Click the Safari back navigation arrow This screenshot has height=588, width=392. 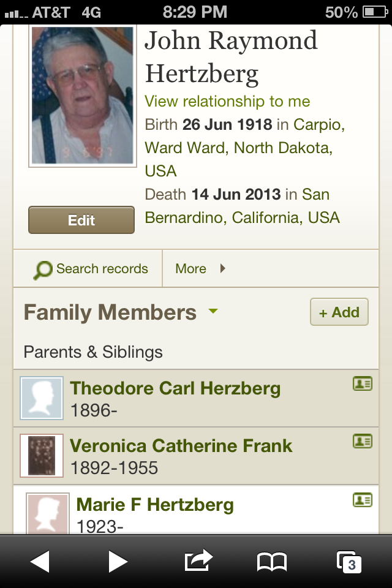(x=41, y=560)
